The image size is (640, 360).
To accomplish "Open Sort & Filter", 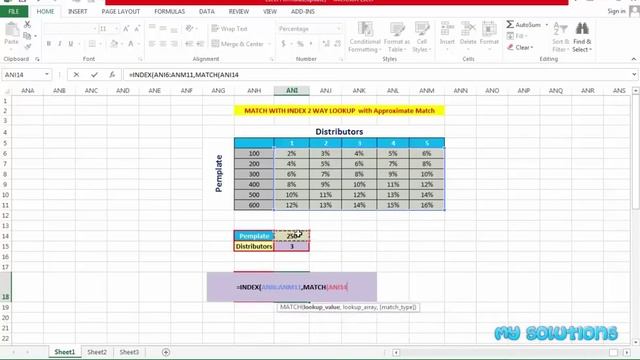I will click(x=560, y=37).
